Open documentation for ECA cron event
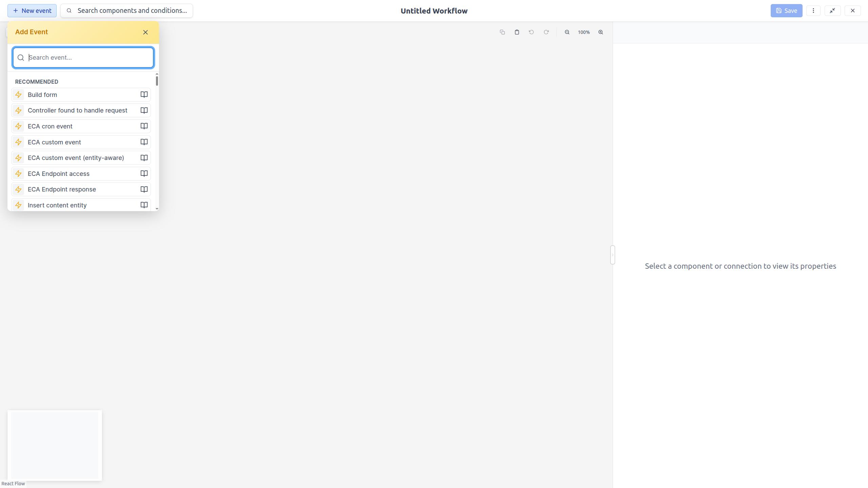Screen dimensions: 868x488 [x=144, y=126]
